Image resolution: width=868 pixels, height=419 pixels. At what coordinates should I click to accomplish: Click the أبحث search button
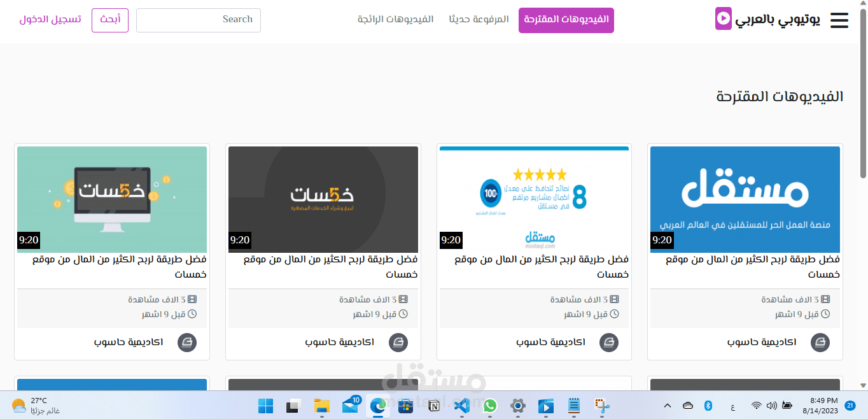110,20
